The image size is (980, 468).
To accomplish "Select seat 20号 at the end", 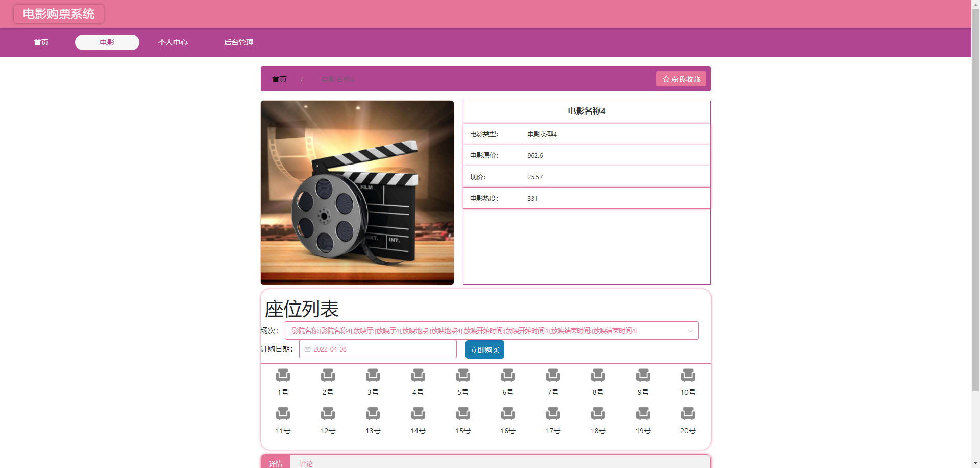I will point(688,413).
